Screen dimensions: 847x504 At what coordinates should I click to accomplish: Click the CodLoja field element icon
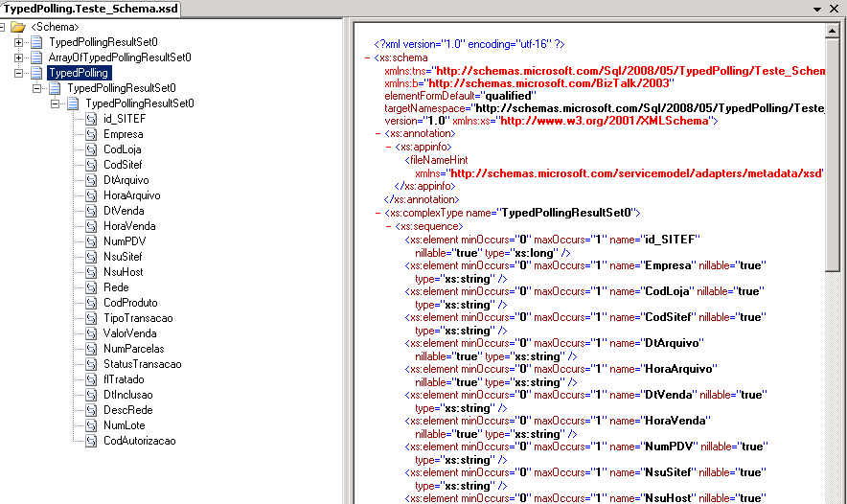tap(91, 149)
